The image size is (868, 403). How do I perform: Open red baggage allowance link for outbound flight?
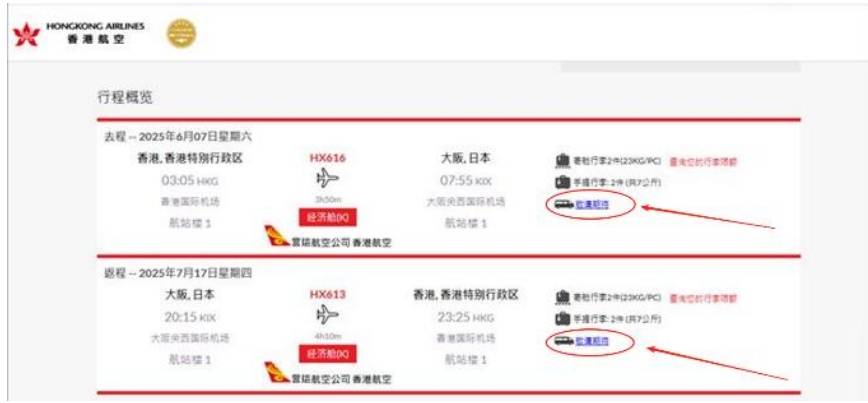703,162
